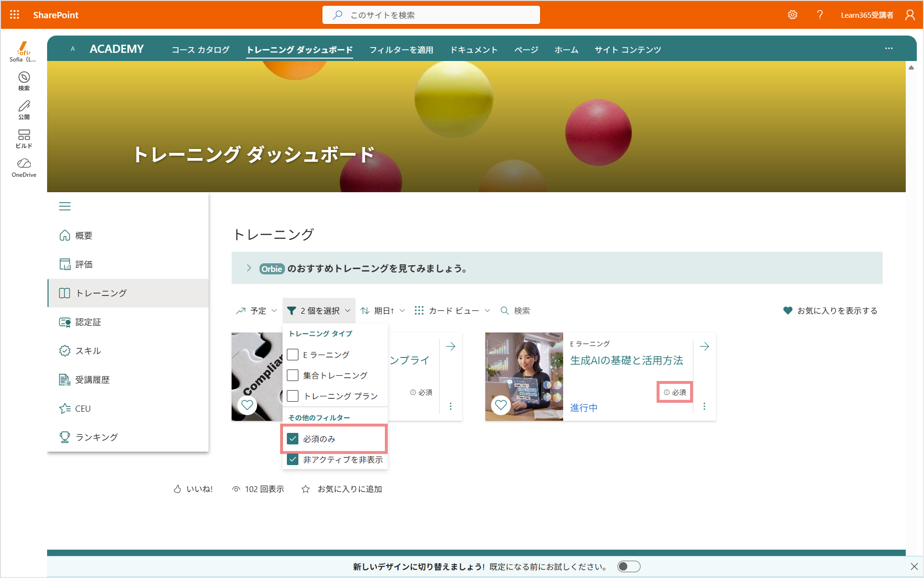The image size is (924, 578).
Task: Open スキル in the sidebar
Action: coord(128,351)
